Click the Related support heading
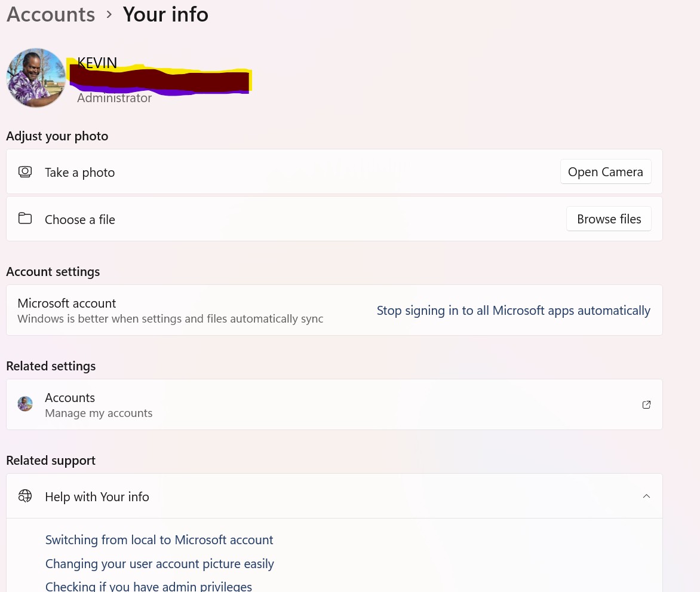700x592 pixels. pyautogui.click(x=51, y=461)
